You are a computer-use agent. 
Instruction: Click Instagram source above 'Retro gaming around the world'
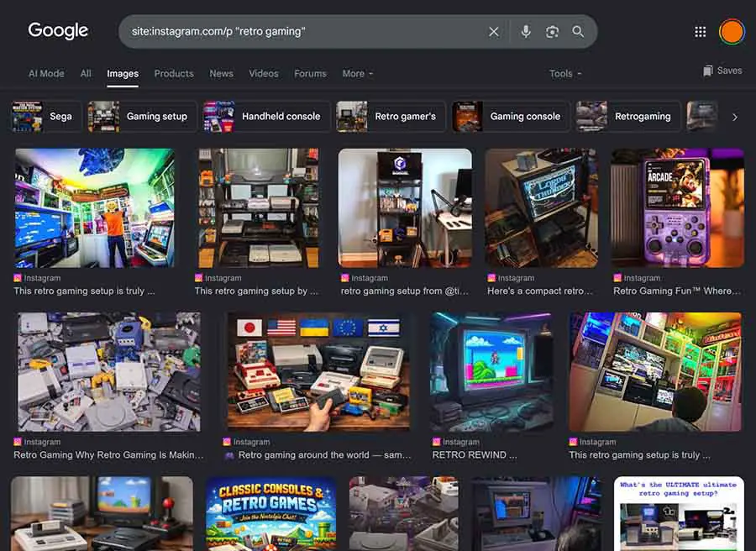(246, 442)
